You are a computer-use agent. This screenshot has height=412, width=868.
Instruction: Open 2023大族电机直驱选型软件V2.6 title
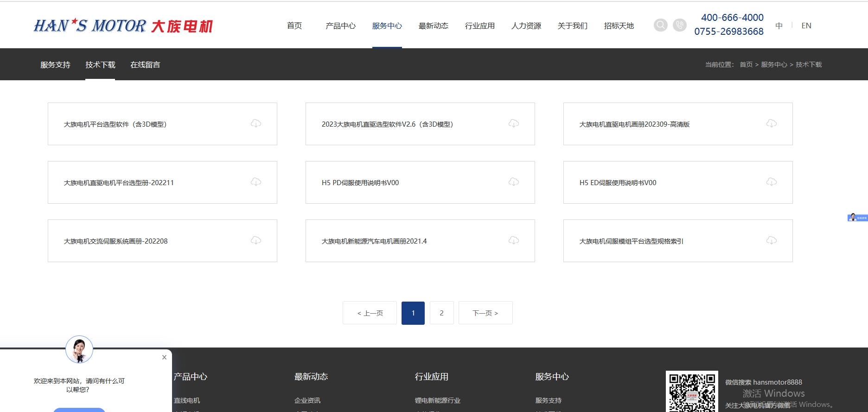(387, 124)
